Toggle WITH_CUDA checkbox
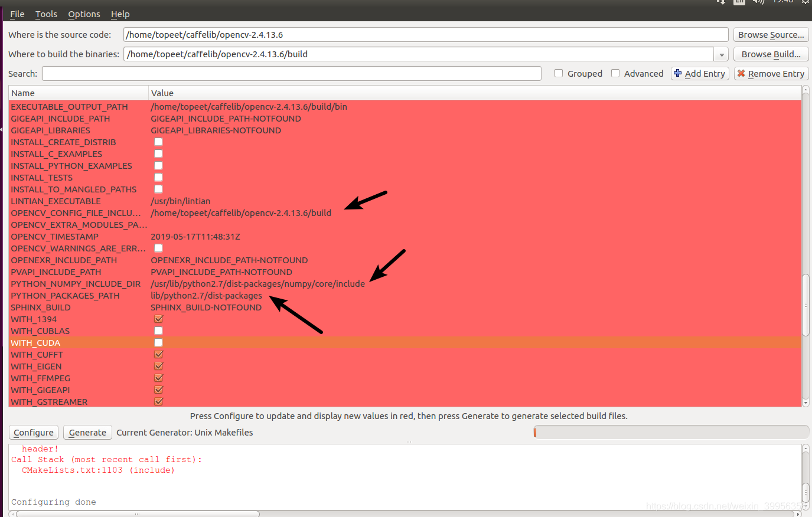 click(x=158, y=342)
